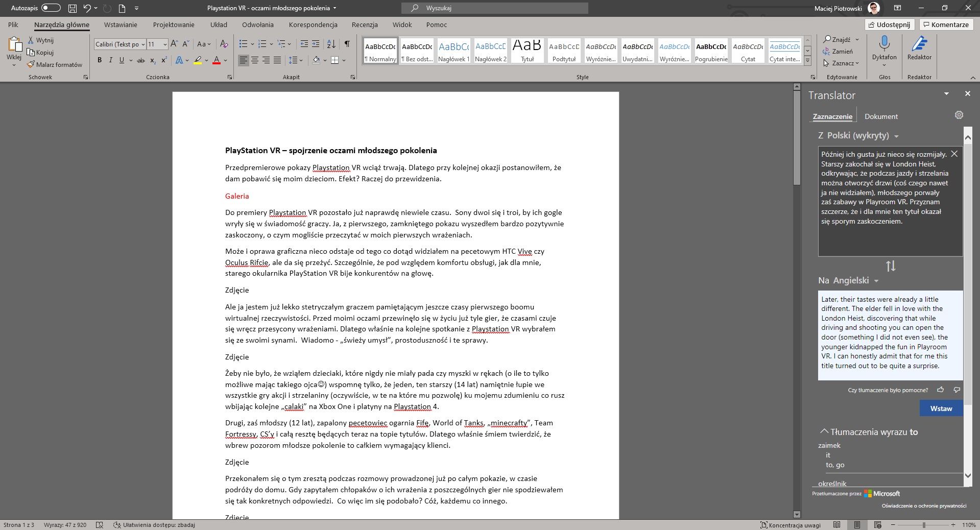Toggle underline formatting
Viewport: 980px width, 530px height.
(x=122, y=60)
